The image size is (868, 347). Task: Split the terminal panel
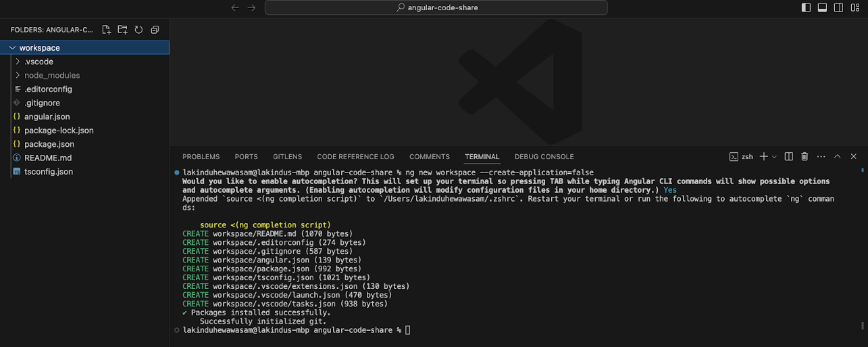(788, 156)
